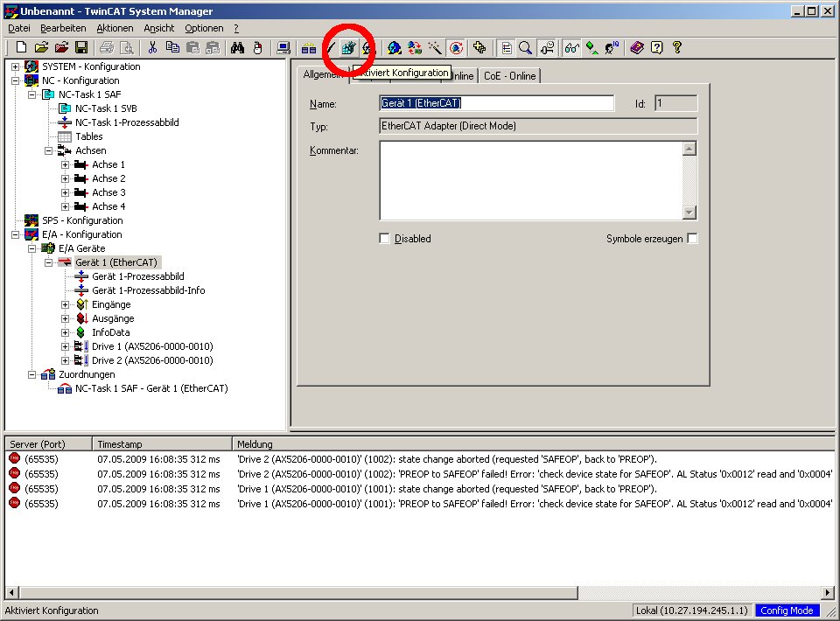Select Drive 2 (AX5206-0000-0010) in the tree
Screen dimensions: 840x621
pyautogui.click(x=152, y=360)
